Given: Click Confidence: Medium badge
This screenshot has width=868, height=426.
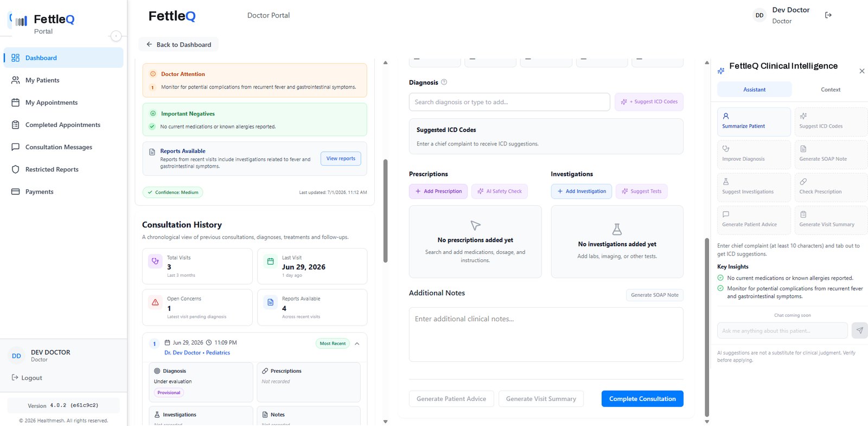Looking at the screenshot, I should pos(173,192).
